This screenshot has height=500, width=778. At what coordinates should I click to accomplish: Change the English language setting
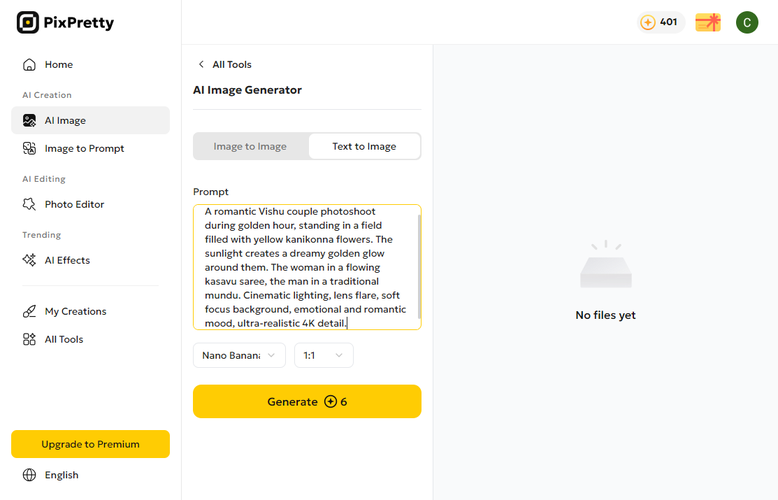pyautogui.click(x=61, y=475)
